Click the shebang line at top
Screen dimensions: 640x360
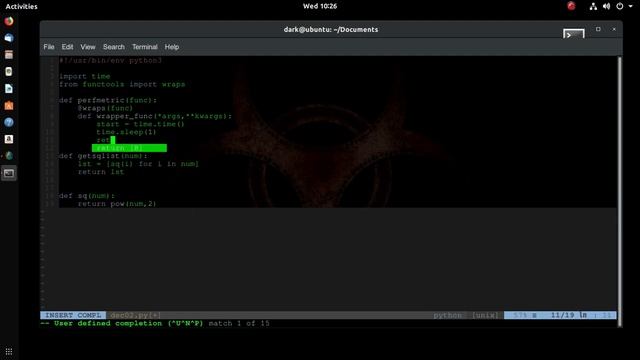point(111,60)
